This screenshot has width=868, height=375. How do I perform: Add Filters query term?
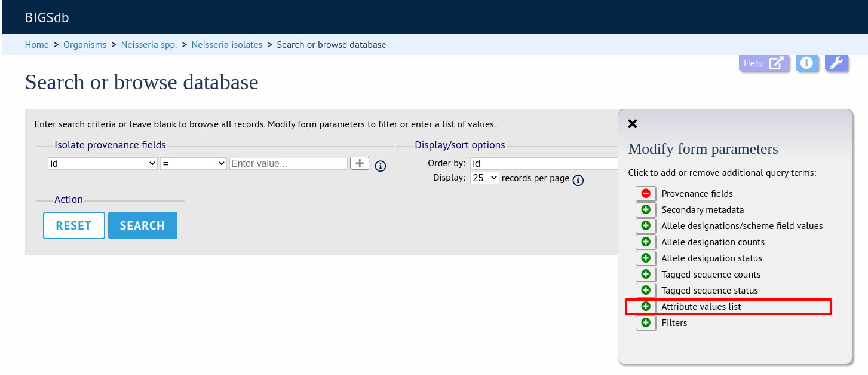[x=646, y=322]
